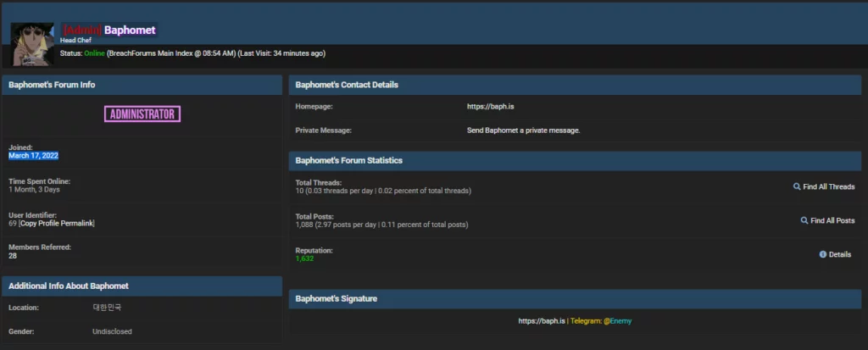Click the baph.is link in the signature
The height and width of the screenshot is (350, 868).
coord(541,321)
